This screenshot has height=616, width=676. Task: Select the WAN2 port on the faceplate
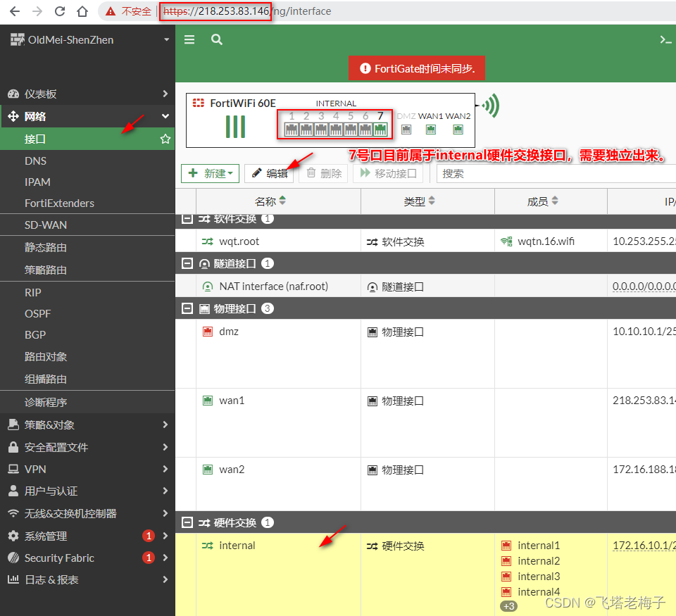click(458, 130)
